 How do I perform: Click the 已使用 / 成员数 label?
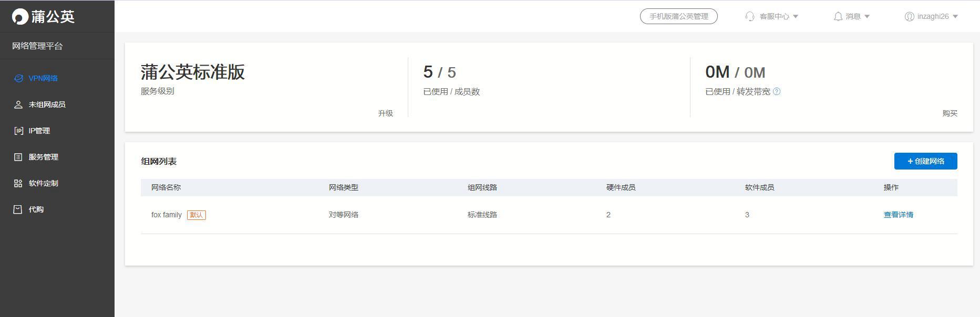click(451, 91)
